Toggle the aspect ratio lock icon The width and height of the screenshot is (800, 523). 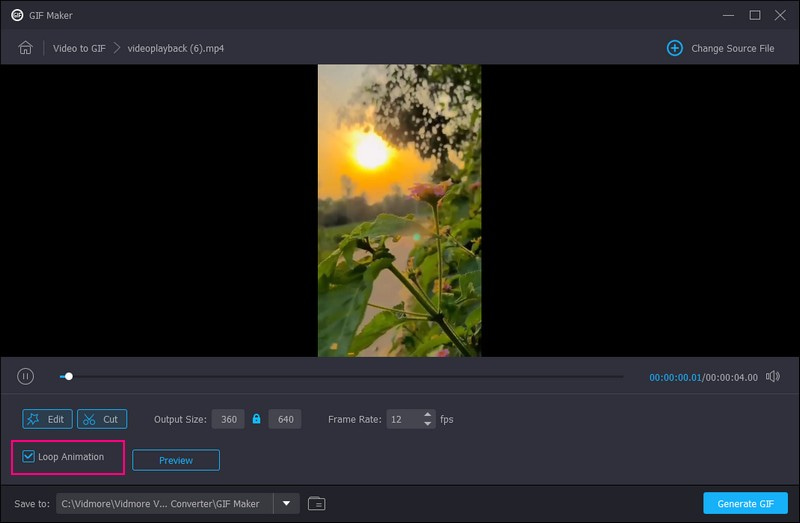(x=256, y=419)
